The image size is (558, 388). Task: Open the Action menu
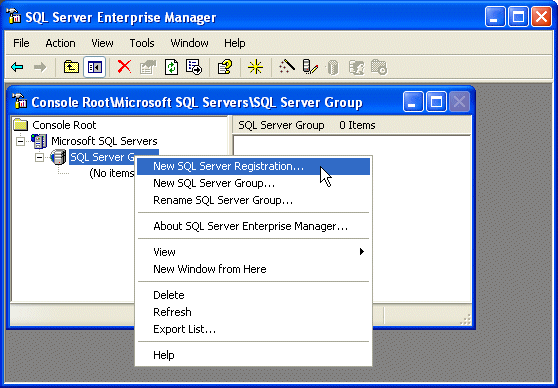tap(60, 43)
